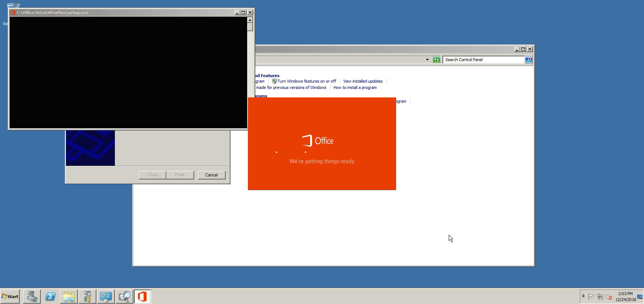The height and width of the screenshot is (304, 644).
Task: Open Windows Explorer folder icon in taskbar
Action: [x=69, y=297]
